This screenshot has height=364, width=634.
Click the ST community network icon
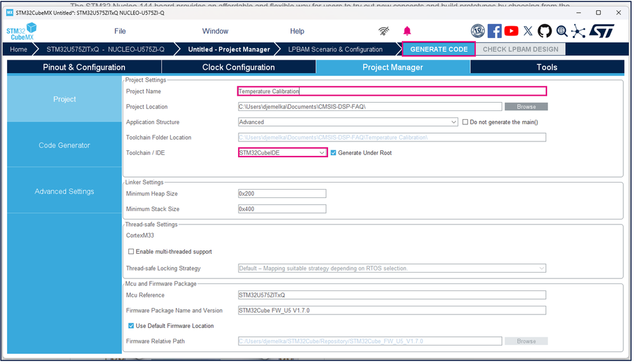tap(578, 31)
